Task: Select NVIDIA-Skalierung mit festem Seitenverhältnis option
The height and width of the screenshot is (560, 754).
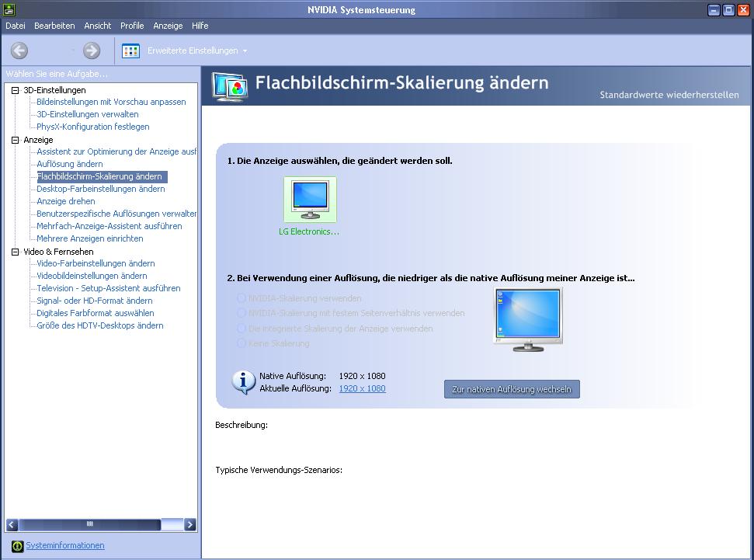Action: point(241,313)
